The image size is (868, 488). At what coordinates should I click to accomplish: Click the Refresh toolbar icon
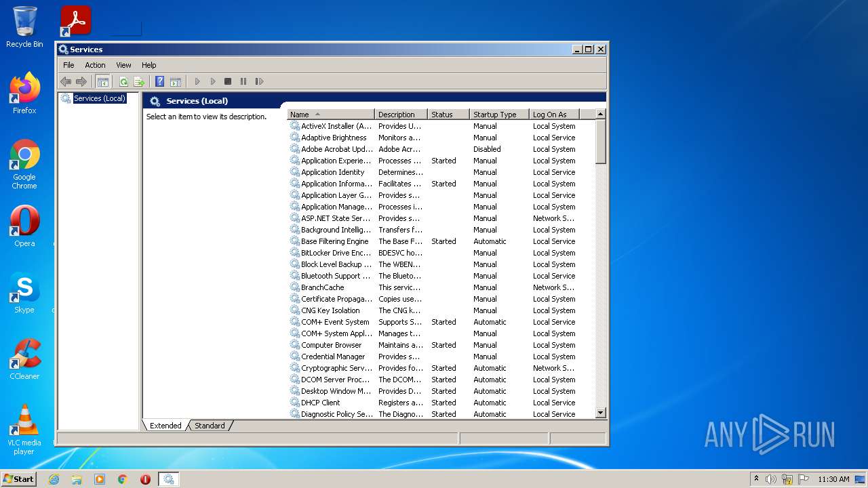(123, 81)
